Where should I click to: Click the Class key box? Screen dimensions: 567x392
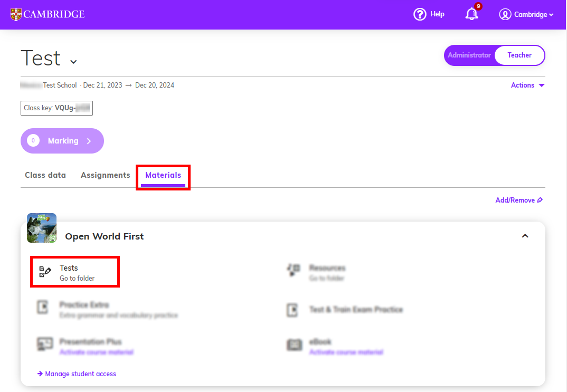pos(57,108)
